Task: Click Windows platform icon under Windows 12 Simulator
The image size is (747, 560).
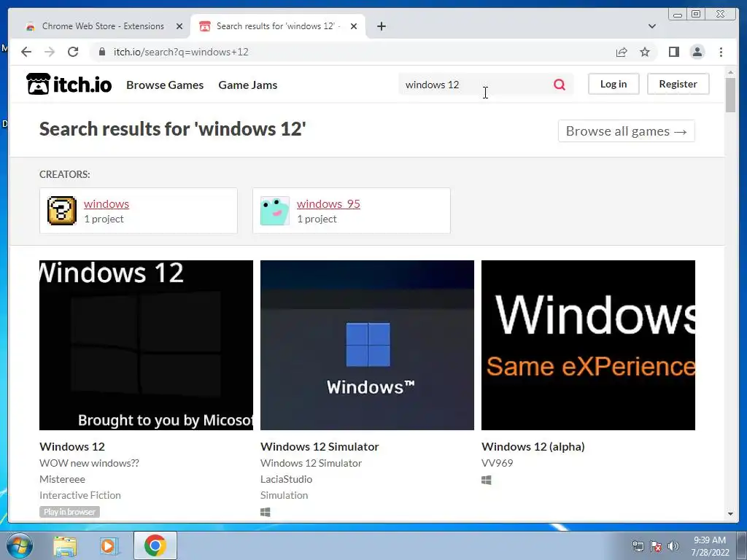Action: pos(266,512)
